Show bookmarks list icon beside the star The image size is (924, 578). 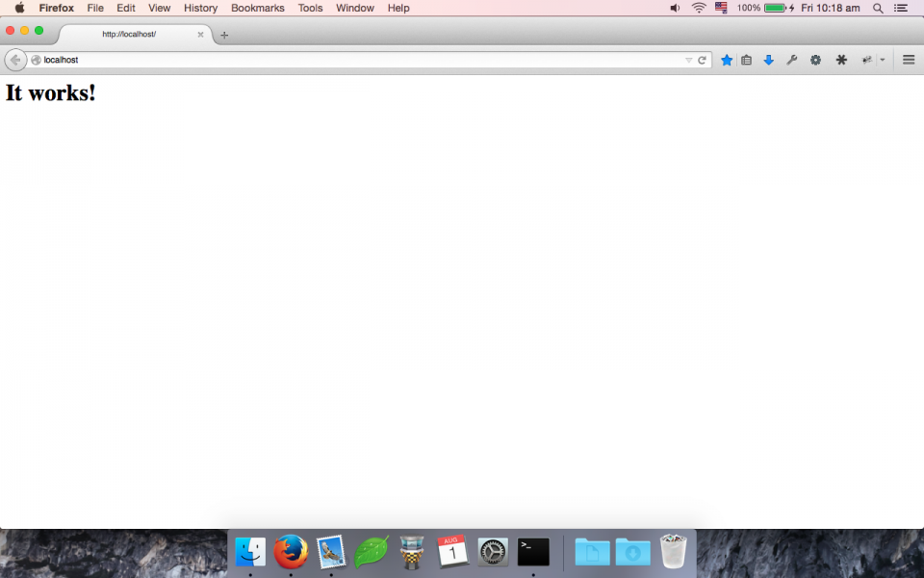[x=747, y=60]
